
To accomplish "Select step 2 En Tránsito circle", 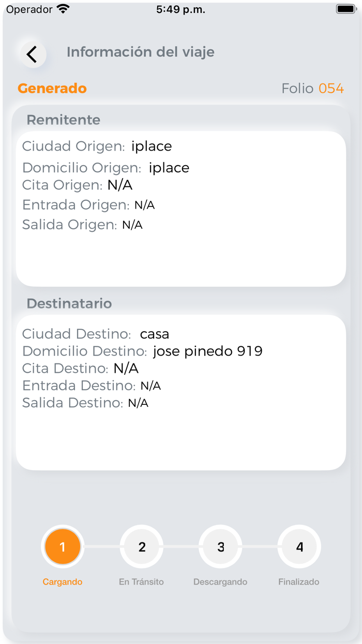I will click(141, 546).
